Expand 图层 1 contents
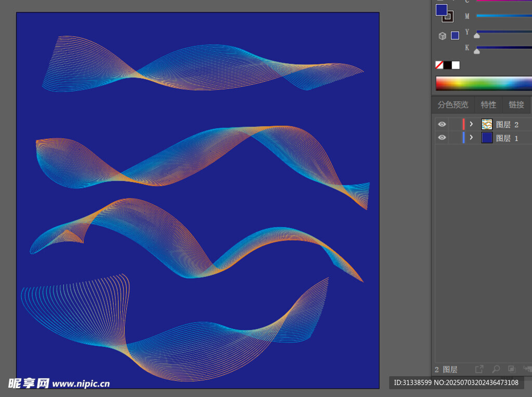Screen dimensions: 532x397 (x=471, y=138)
